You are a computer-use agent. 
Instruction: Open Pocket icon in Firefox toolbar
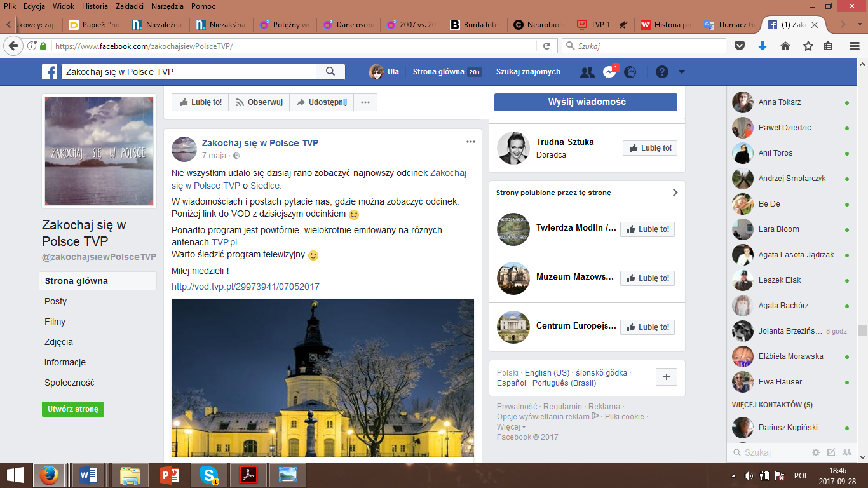(x=740, y=46)
